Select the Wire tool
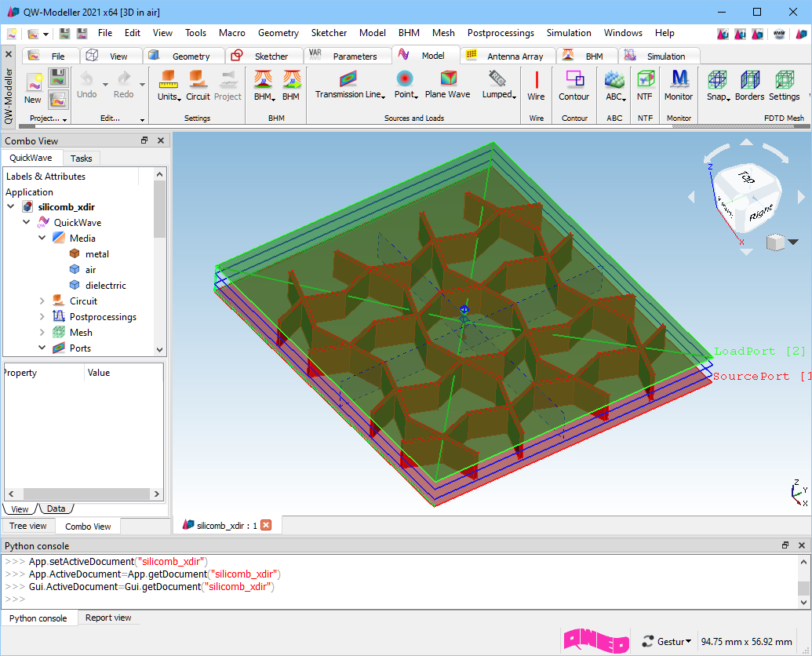 click(x=536, y=86)
